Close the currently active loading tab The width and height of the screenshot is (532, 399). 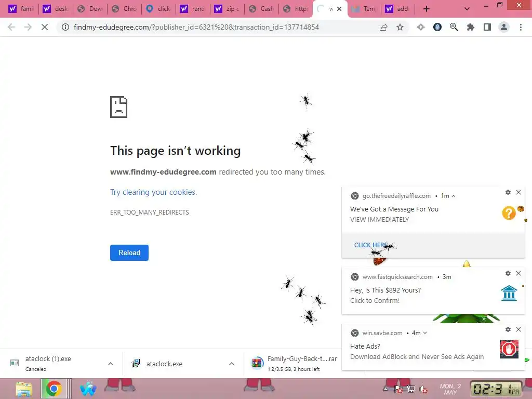339,9
